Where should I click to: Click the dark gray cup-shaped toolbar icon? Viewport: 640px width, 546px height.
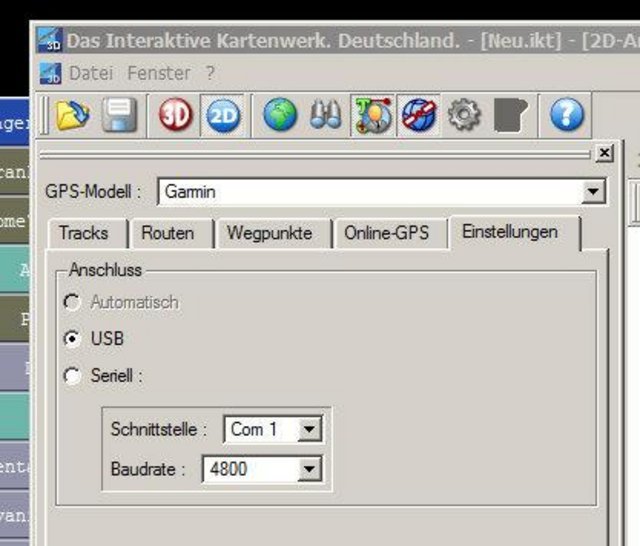(x=511, y=115)
